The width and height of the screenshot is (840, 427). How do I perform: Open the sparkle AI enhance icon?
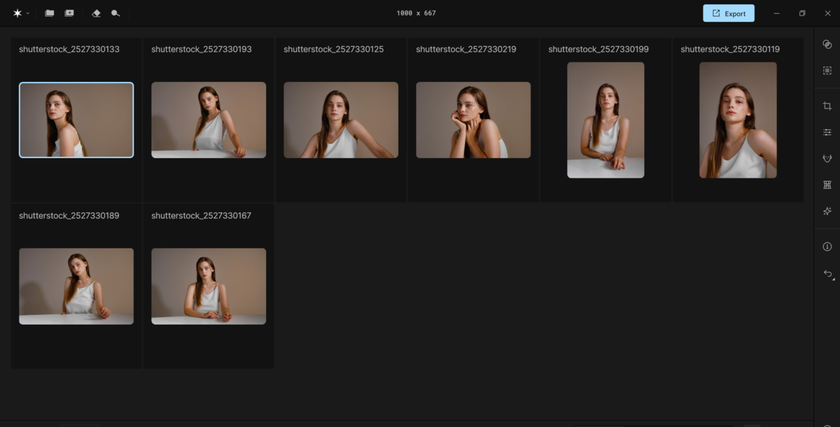click(x=827, y=211)
